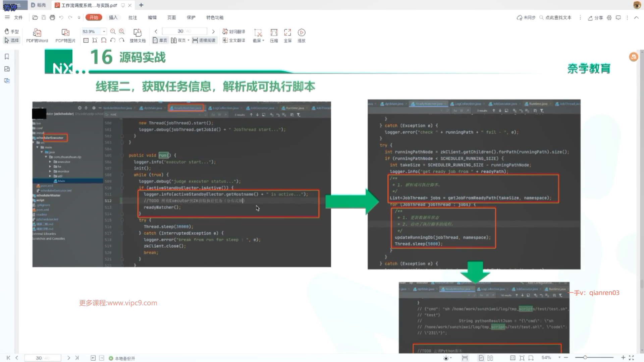
Task: Click the zoom slider in status bar
Action: (585, 358)
